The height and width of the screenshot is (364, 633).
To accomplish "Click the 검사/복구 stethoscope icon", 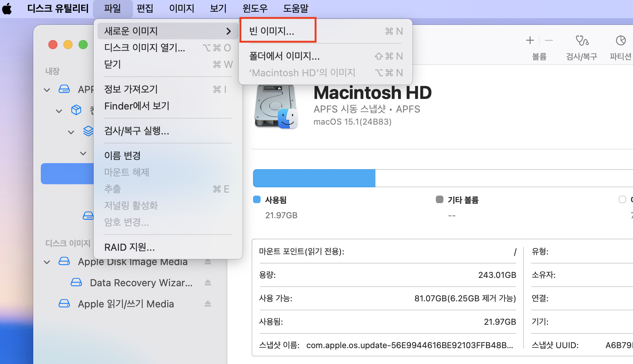I will (x=582, y=40).
